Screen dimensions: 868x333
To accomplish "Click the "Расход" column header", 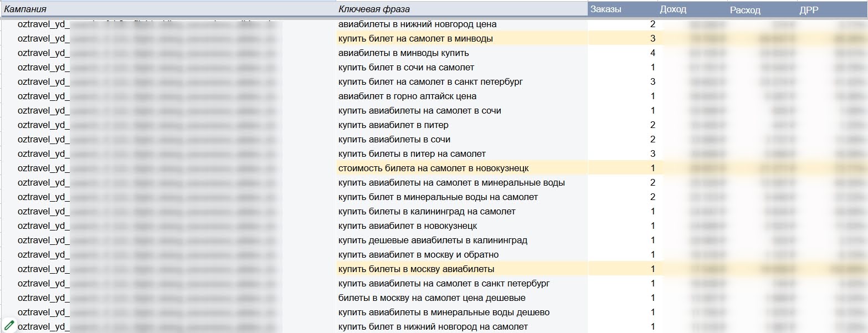I will [x=745, y=10].
